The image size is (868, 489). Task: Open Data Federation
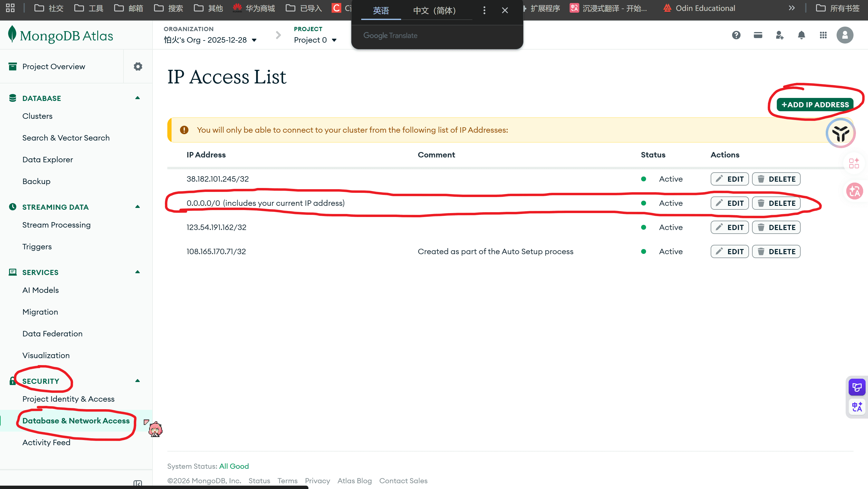pyautogui.click(x=52, y=334)
